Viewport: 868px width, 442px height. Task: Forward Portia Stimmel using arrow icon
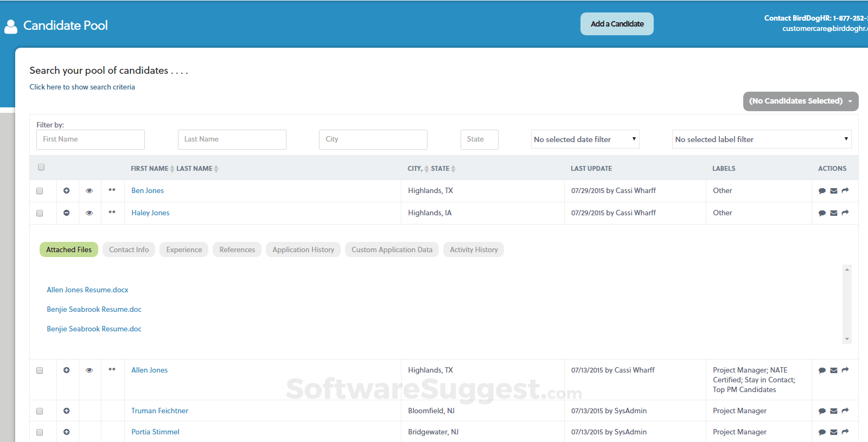point(845,432)
